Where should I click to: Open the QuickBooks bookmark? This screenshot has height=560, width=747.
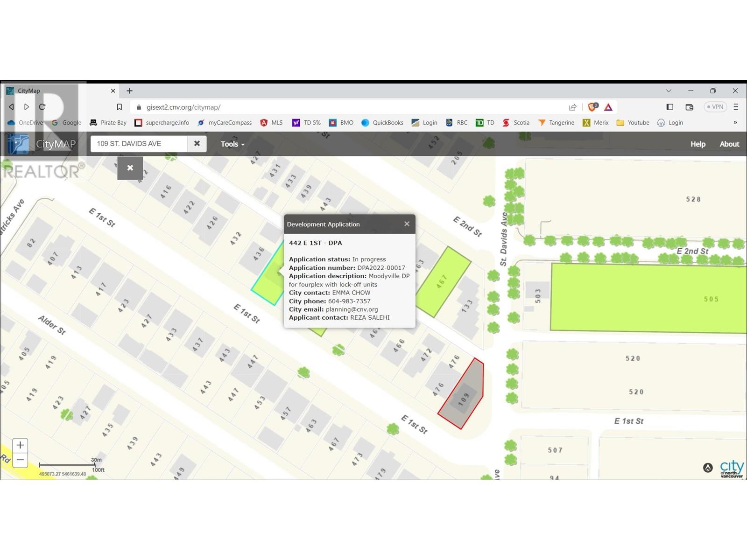(382, 123)
